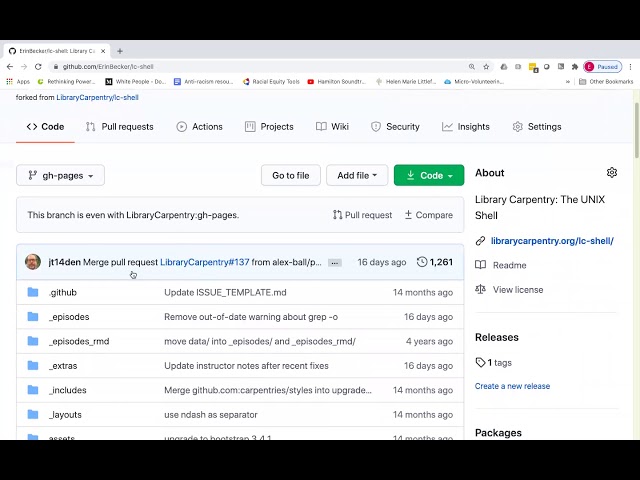Open commit 'Update instructor notes after recent fixes'
Viewport: 640px width, 480px height.
tap(246, 366)
